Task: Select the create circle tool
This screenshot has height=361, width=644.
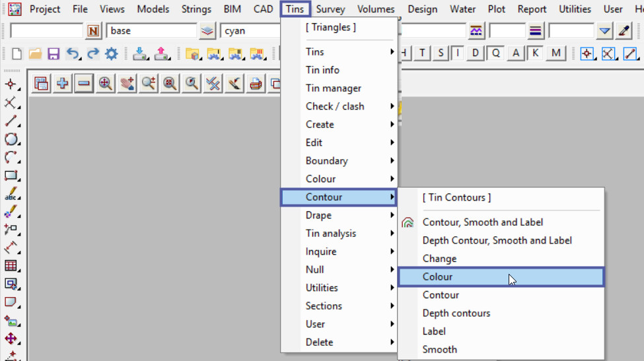Action: (x=11, y=139)
